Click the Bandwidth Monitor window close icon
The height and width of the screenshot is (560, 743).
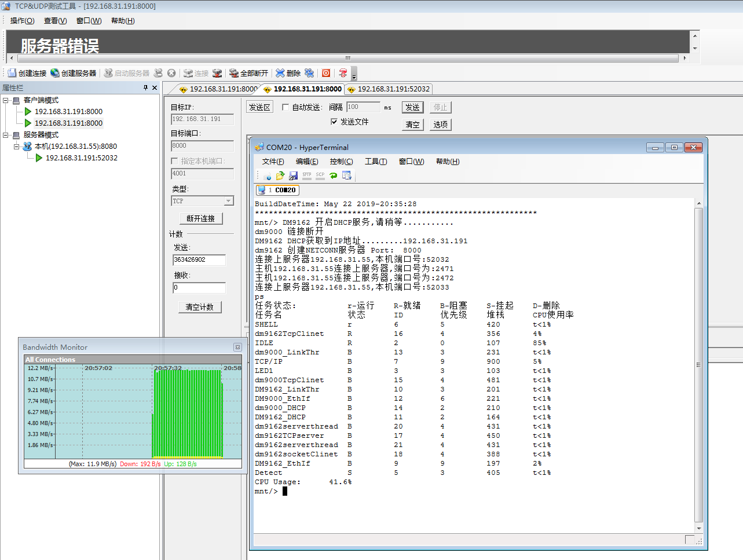click(237, 347)
